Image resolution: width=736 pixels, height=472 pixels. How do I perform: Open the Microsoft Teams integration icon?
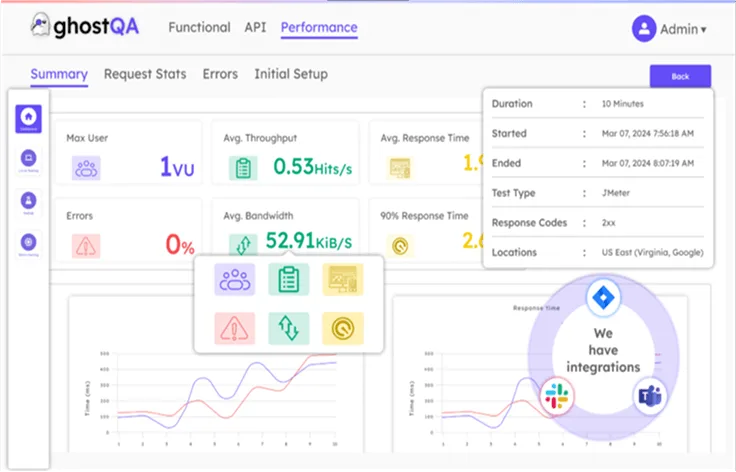(648, 397)
